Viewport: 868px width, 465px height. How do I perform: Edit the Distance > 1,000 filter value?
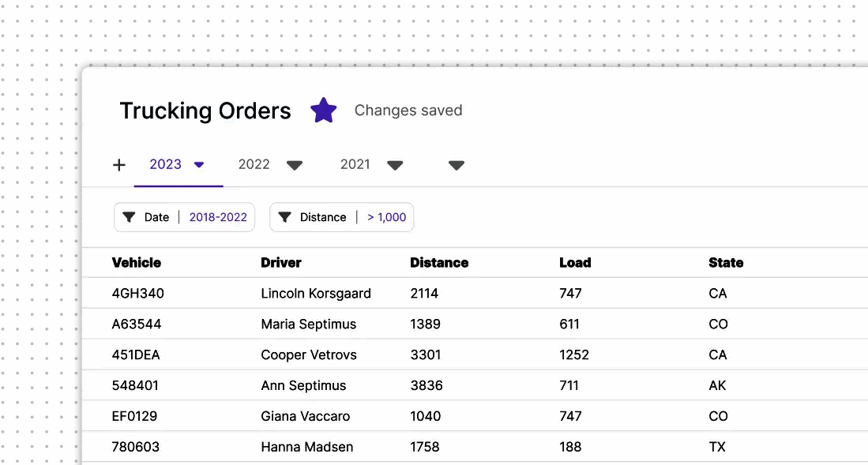(x=387, y=217)
